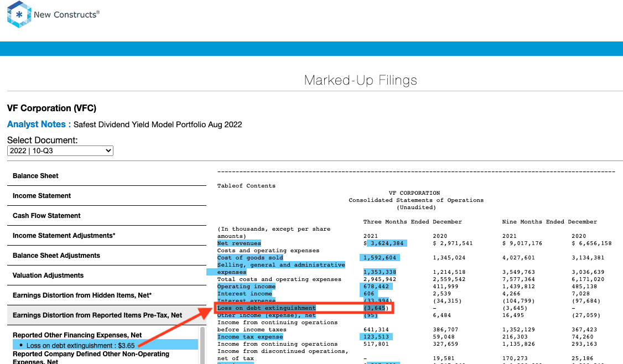Click highlighted Interest income value 606

tap(368, 293)
